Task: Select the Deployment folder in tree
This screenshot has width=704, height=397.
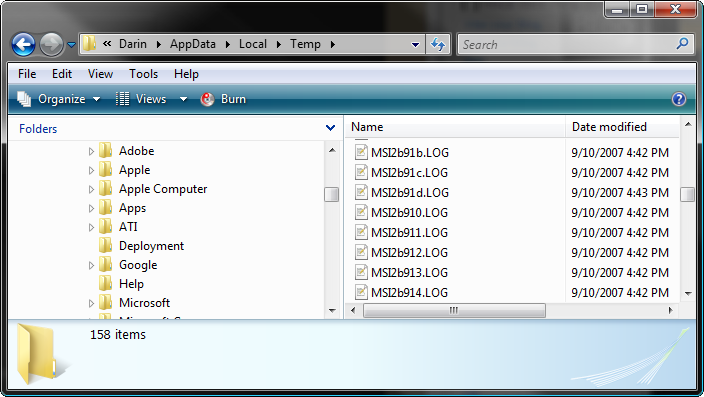Action: [x=151, y=246]
